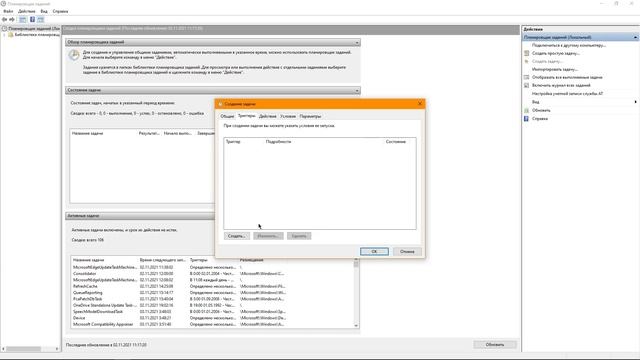Switch to the Параметры tab
The image size is (640, 360).
tap(311, 116)
